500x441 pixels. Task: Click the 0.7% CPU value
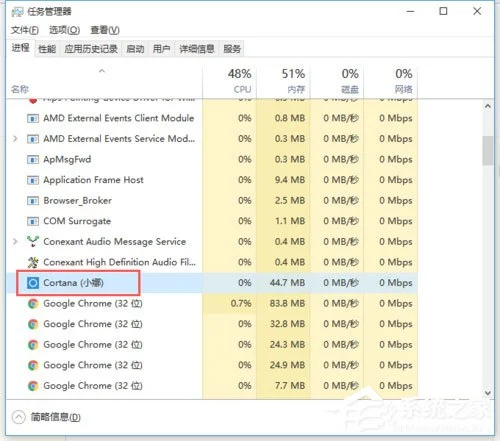pos(241,303)
